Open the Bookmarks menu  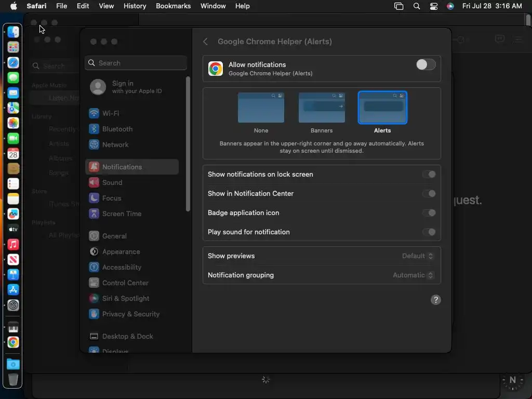173,6
